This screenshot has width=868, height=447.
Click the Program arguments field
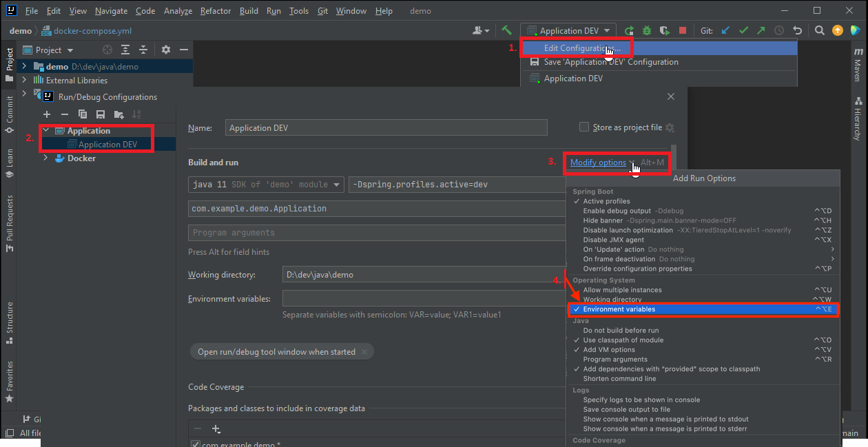pyautogui.click(x=378, y=233)
